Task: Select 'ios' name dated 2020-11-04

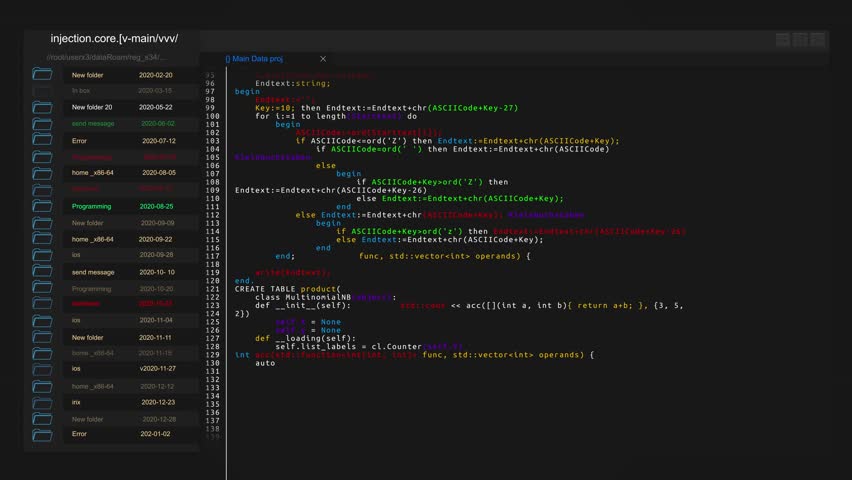Action: [x=76, y=320]
